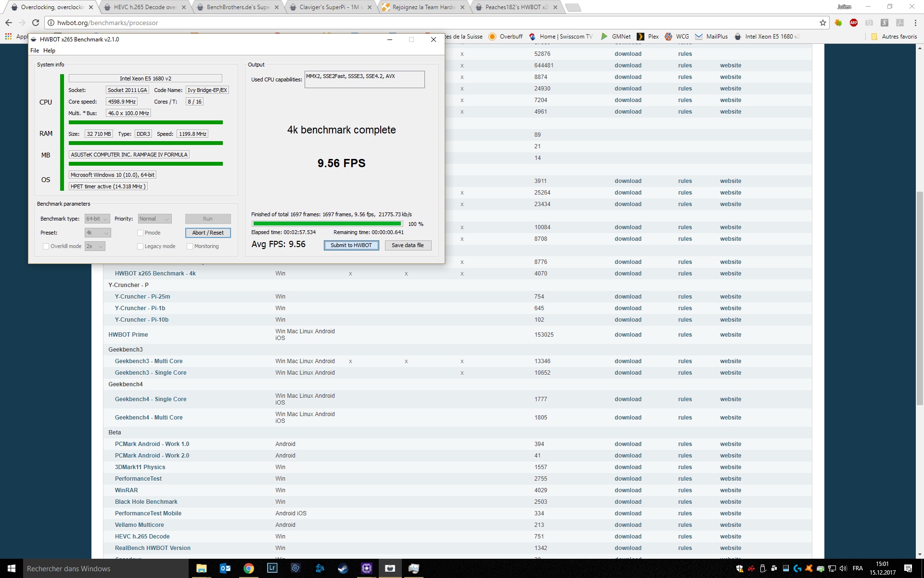Image resolution: width=924 pixels, height=578 pixels.
Task: Enable the Overkill mode checkbox
Action: [46, 246]
